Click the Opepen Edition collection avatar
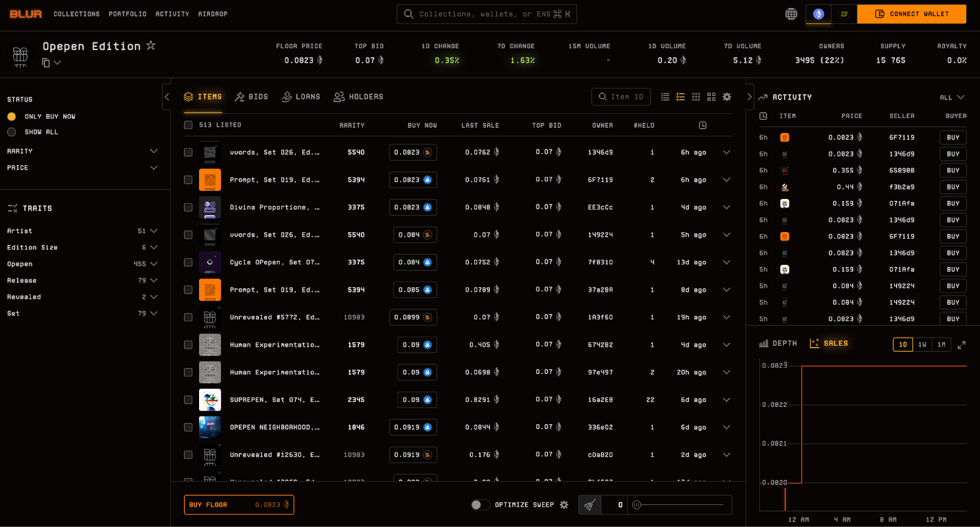Viewport: 980px width, 527px height. [x=20, y=55]
